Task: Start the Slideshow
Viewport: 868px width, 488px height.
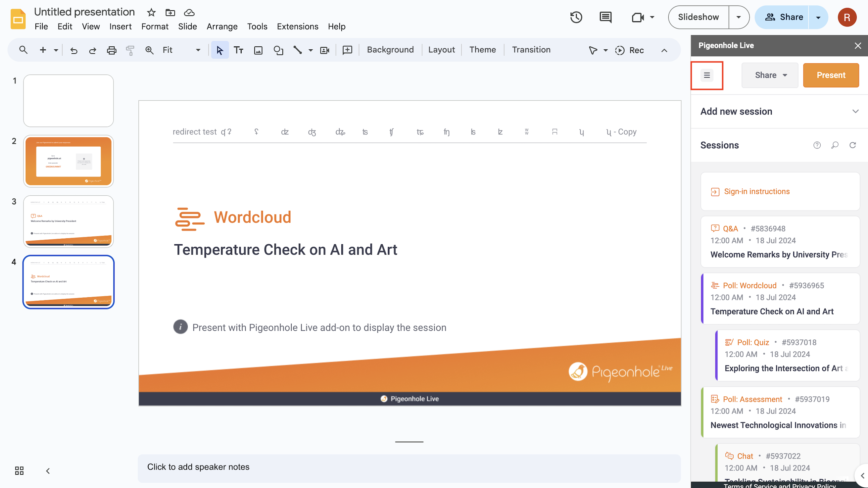Action: coord(699,17)
